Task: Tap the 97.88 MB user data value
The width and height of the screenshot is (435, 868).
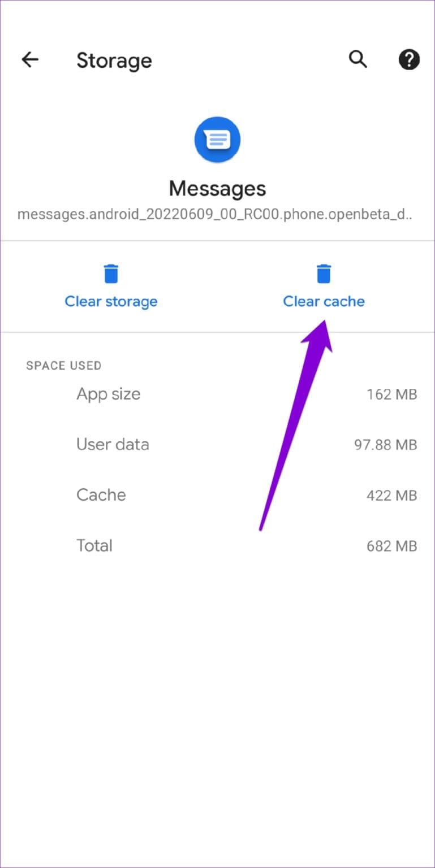Action: coord(386,444)
